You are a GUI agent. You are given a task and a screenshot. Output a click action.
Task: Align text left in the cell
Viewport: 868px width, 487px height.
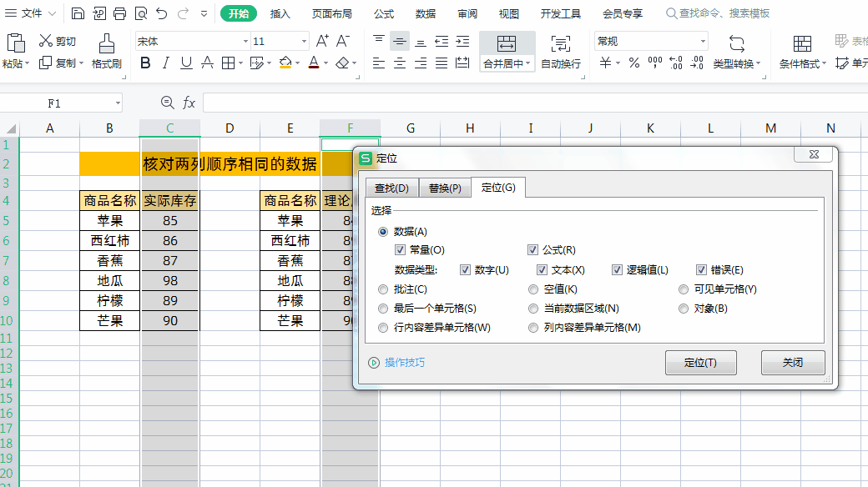pos(379,63)
